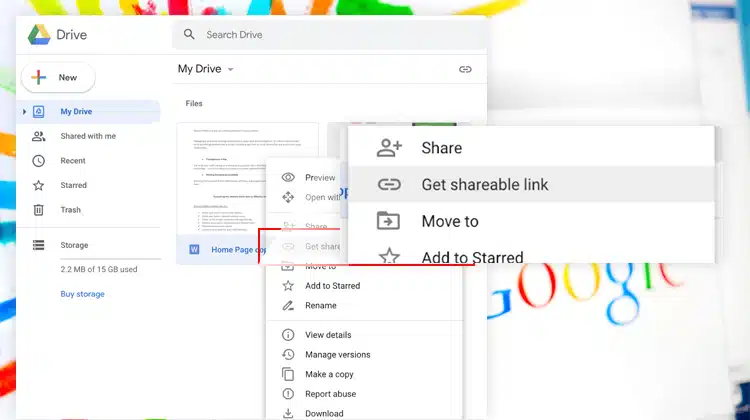Click the View details info icon
This screenshot has height=420, width=750.
point(288,335)
